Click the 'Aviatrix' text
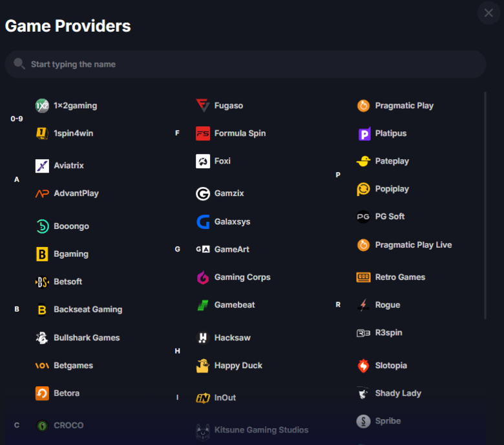The image size is (504, 445). (68, 166)
